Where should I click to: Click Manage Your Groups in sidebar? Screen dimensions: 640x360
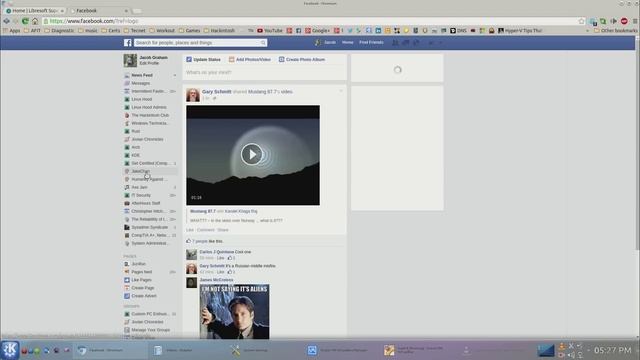pos(150,330)
